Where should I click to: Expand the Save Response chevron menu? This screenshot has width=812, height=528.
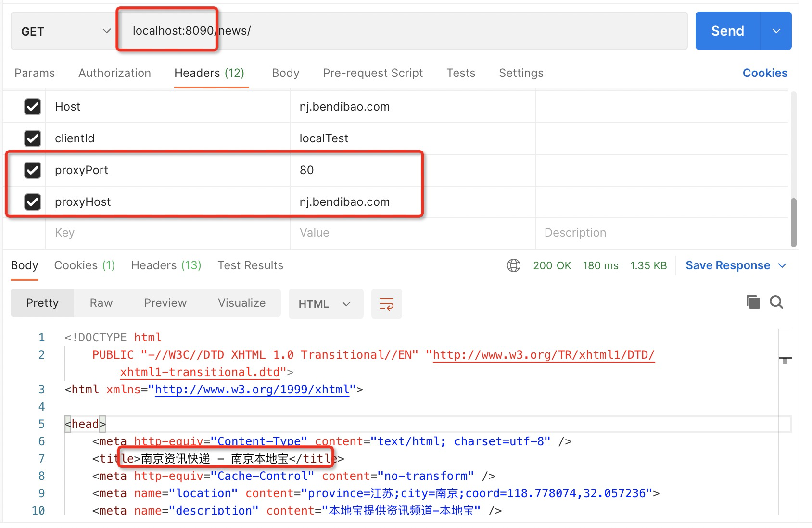(x=782, y=265)
